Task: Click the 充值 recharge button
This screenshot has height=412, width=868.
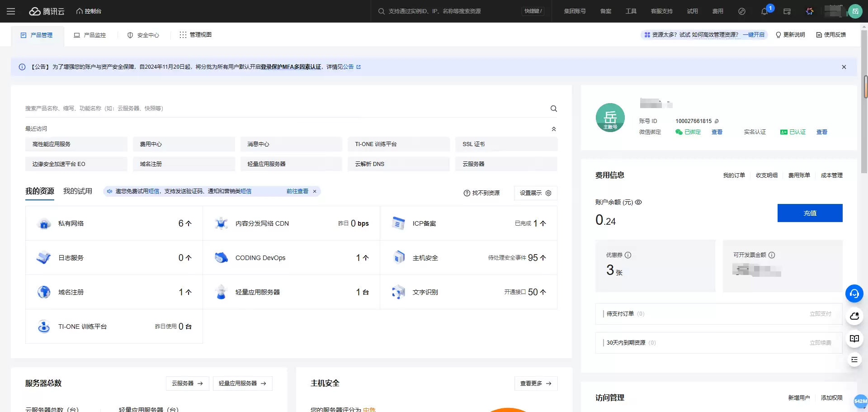Action: pyautogui.click(x=810, y=213)
